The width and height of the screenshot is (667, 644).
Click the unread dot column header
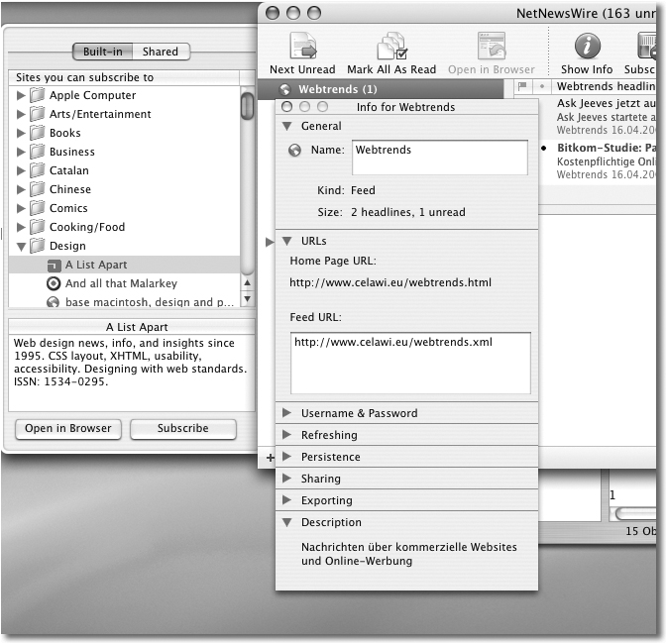coord(541,86)
